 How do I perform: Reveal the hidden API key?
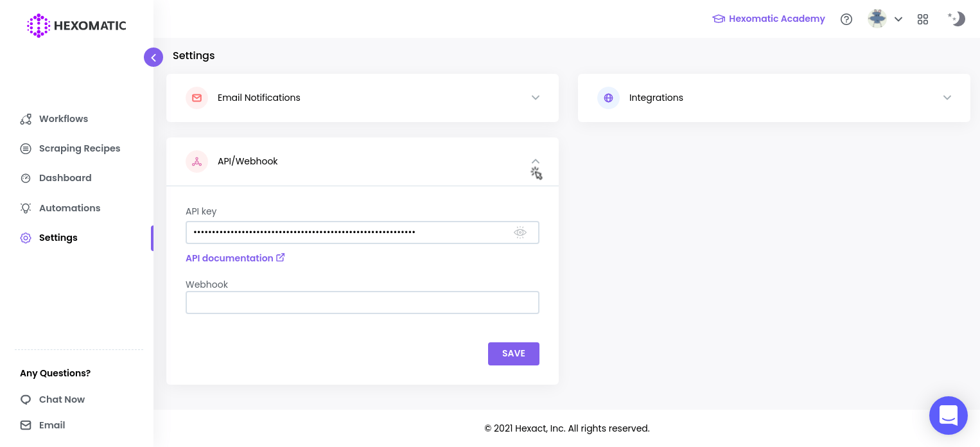click(520, 232)
